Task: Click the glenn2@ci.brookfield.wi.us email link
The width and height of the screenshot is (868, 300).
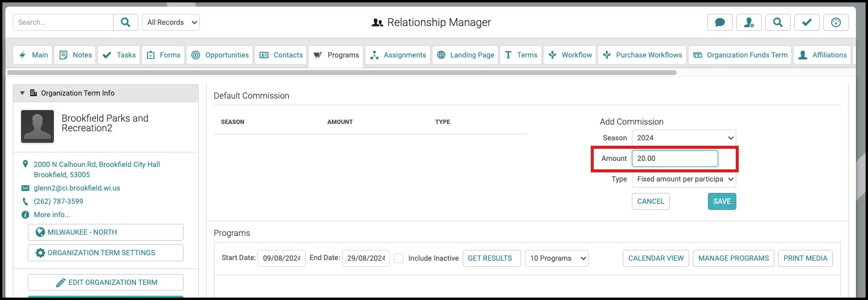Action: click(x=77, y=188)
